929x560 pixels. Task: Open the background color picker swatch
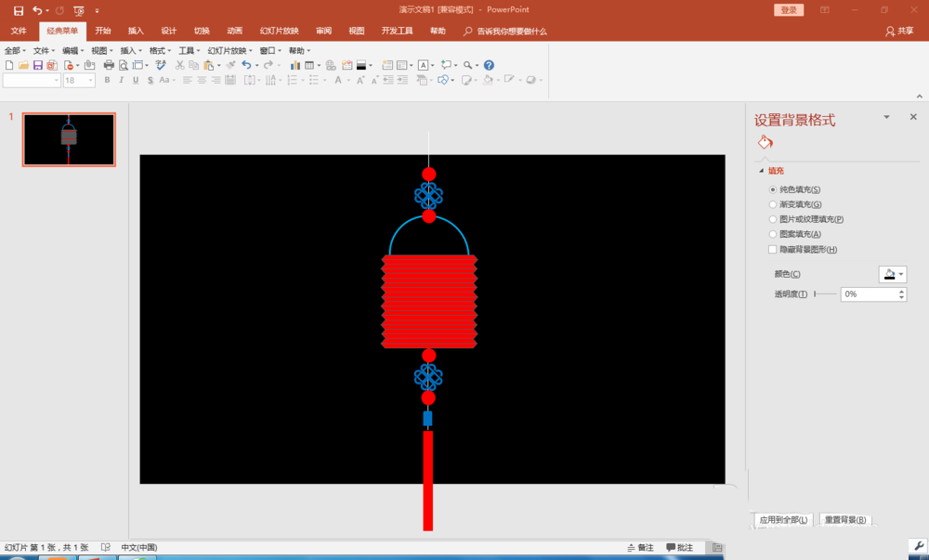[x=892, y=274]
